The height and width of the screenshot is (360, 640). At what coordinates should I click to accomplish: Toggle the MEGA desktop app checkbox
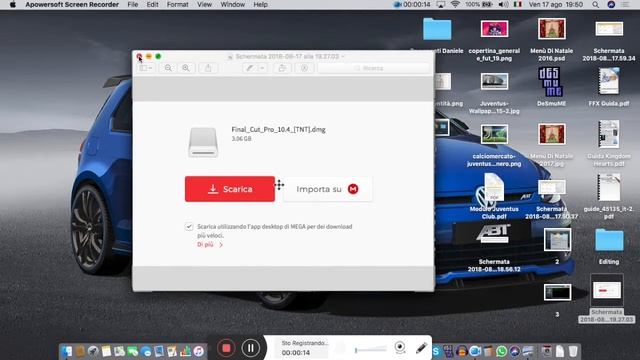pos(189,227)
